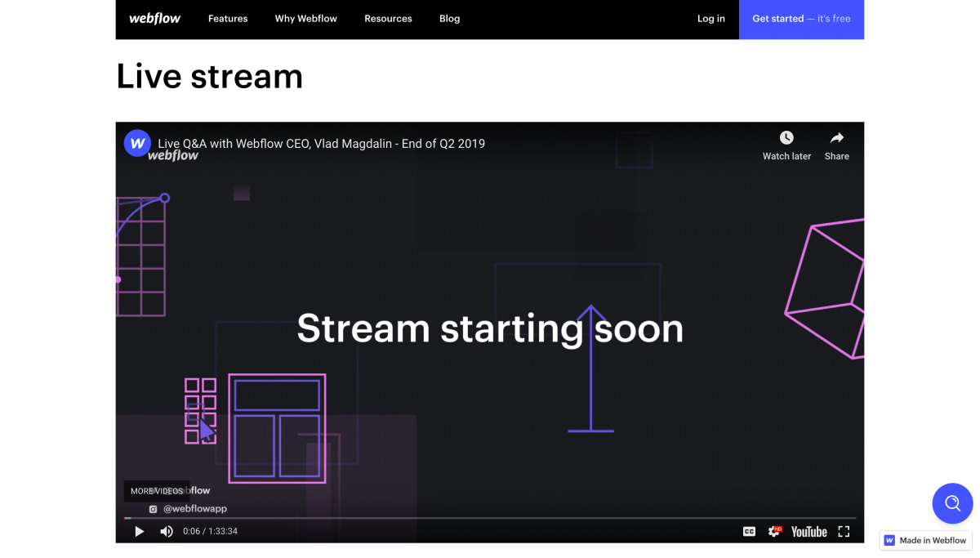Open the Why Webflow menu

(x=305, y=19)
